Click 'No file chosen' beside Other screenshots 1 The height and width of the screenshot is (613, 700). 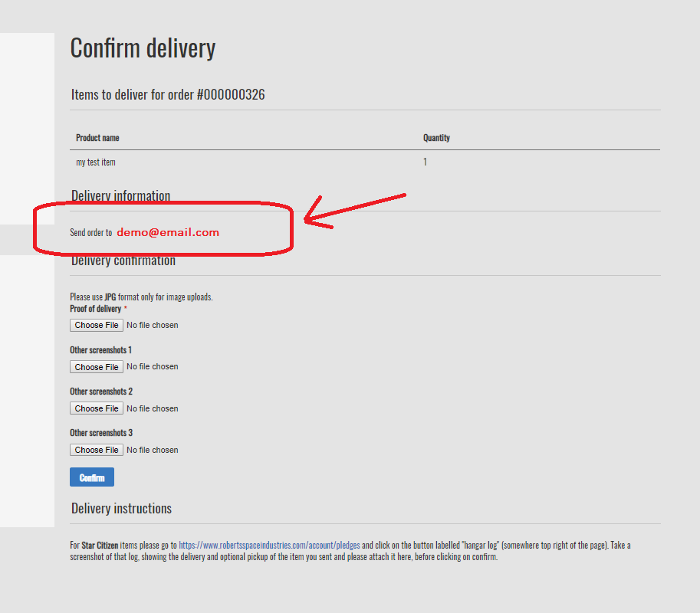pyautogui.click(x=152, y=367)
